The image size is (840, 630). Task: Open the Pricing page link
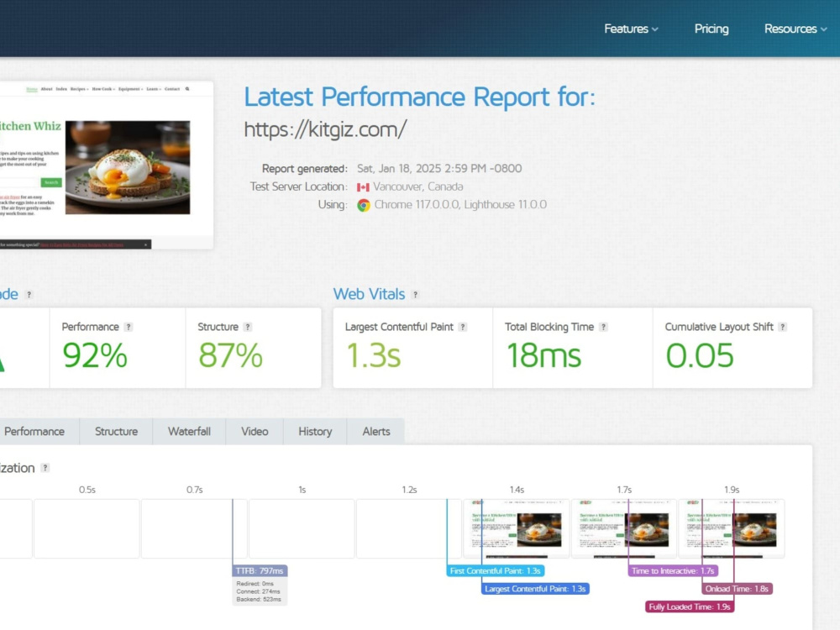tap(711, 29)
